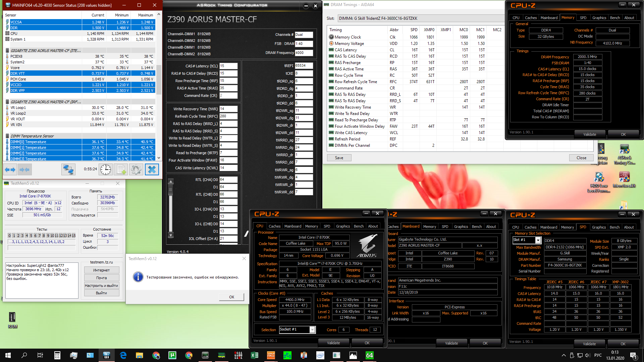This screenshot has width=644, height=362.
Task: Click OK in TestMem5 completion dialog
Action: [x=231, y=297]
